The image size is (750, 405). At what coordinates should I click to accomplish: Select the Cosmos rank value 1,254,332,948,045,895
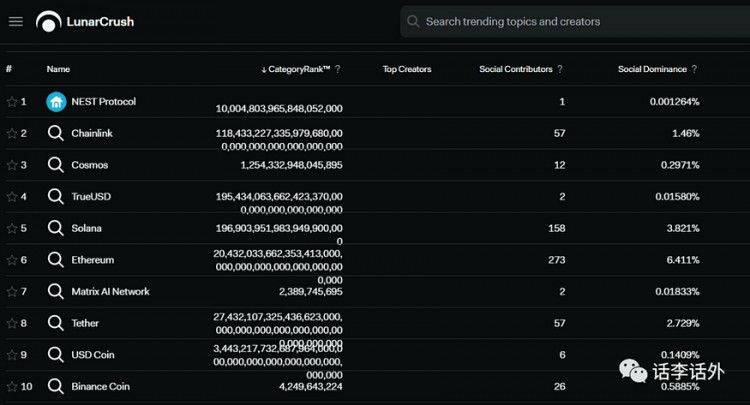(x=291, y=165)
